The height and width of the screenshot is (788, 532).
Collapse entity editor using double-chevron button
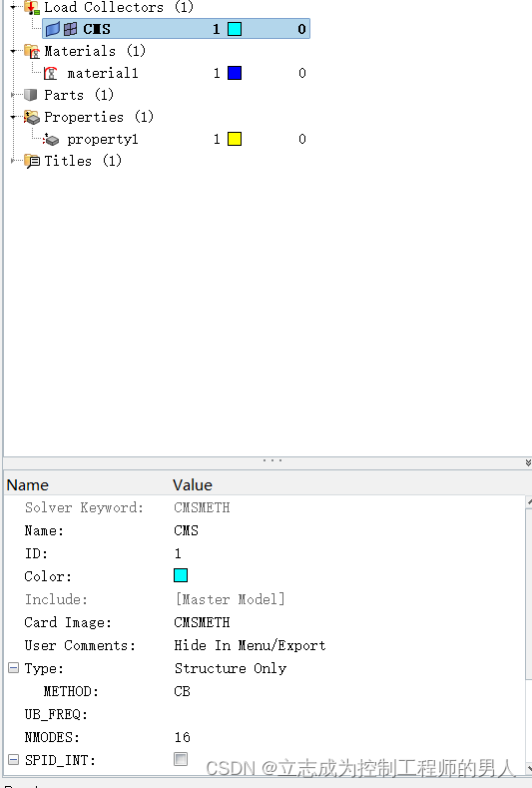[528, 462]
